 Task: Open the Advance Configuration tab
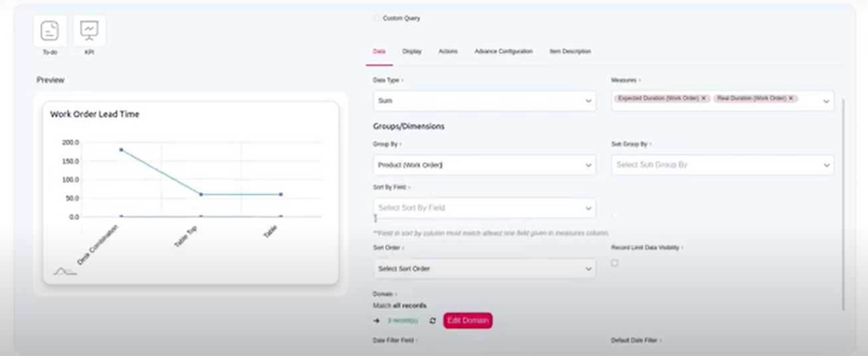(503, 51)
